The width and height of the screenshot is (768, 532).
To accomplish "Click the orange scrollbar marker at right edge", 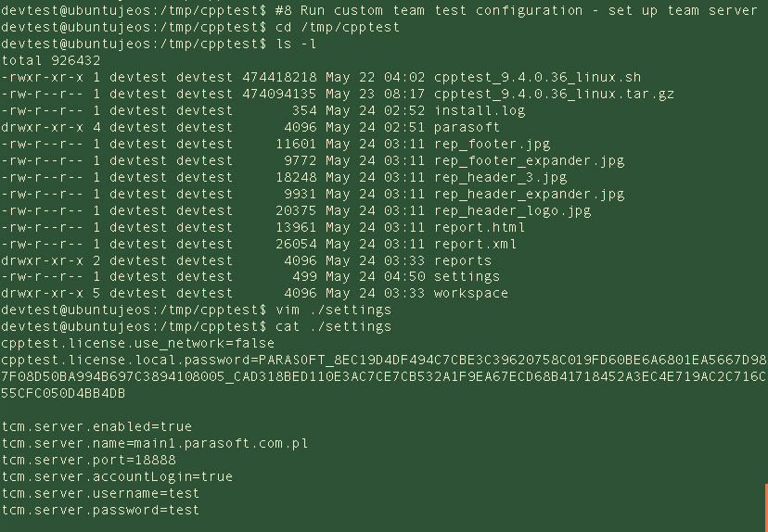I will [766, 508].
